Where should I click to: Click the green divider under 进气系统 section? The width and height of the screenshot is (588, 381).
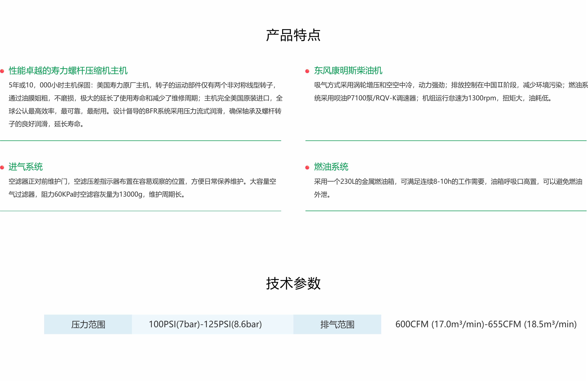140,211
